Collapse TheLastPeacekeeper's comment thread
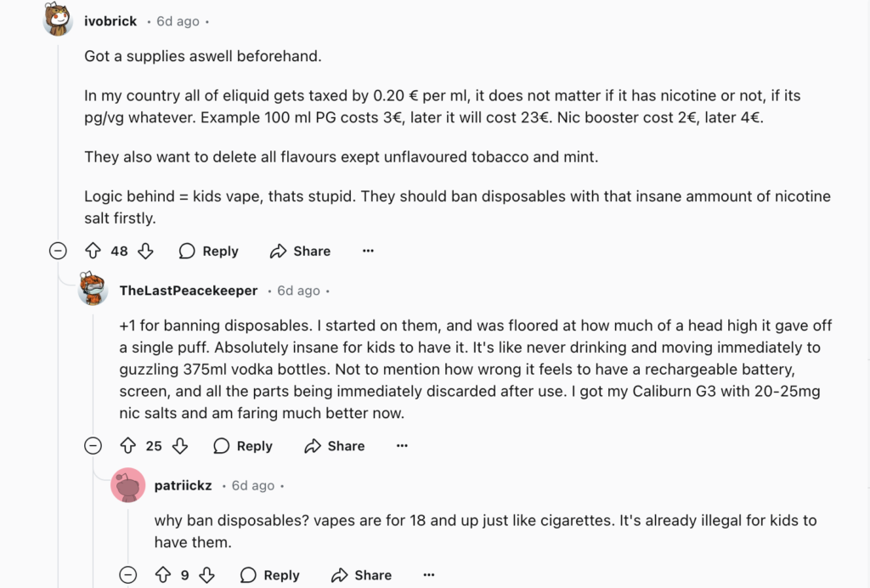Screen dimensions: 870x588 coord(93,445)
